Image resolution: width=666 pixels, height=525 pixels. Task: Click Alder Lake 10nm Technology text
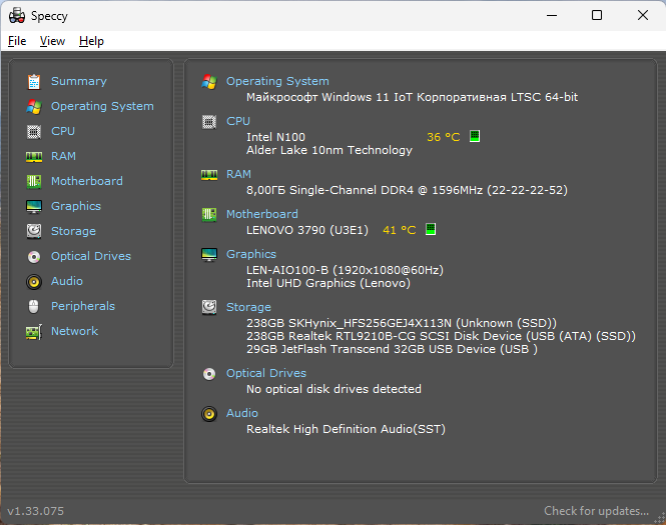pyautogui.click(x=329, y=150)
